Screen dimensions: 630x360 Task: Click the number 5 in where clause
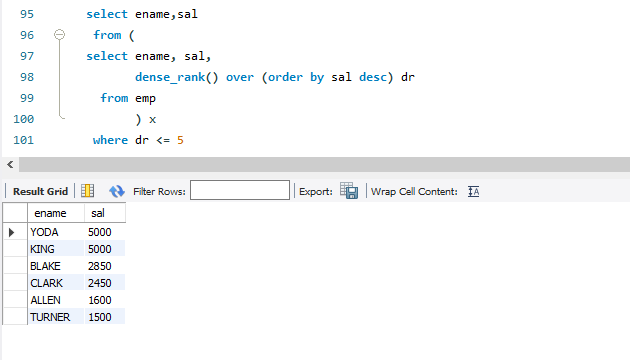pos(180,140)
